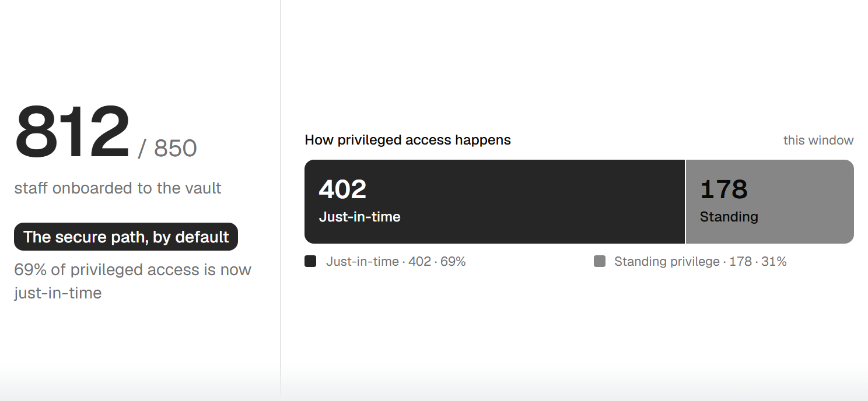Image resolution: width=868 pixels, height=401 pixels.
Task: Click the 'Standing' label inside gray bar
Action: 729,217
